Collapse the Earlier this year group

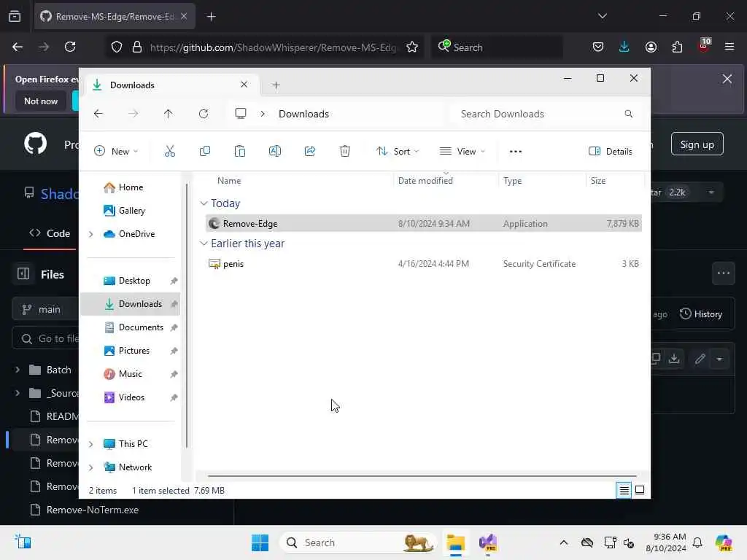204,244
